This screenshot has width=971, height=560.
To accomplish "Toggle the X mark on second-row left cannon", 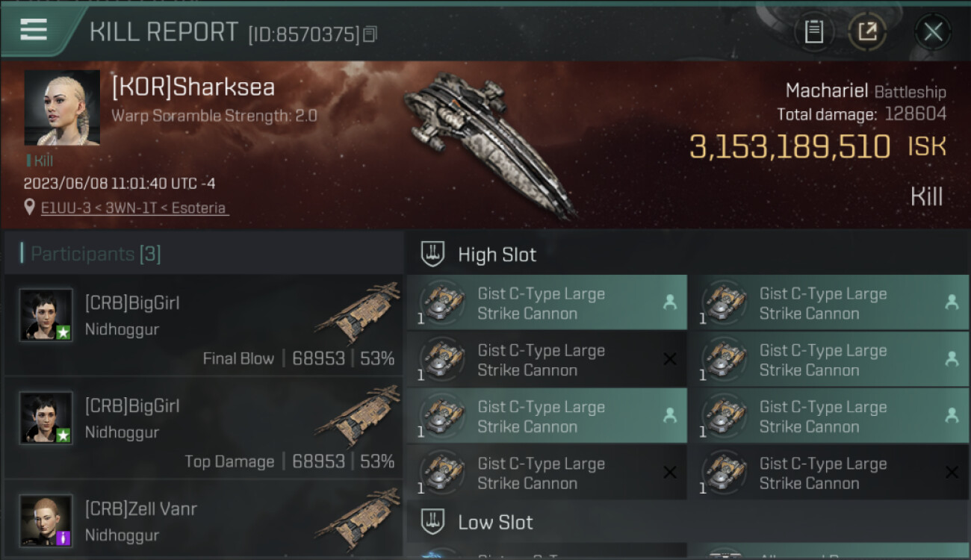I will click(669, 359).
